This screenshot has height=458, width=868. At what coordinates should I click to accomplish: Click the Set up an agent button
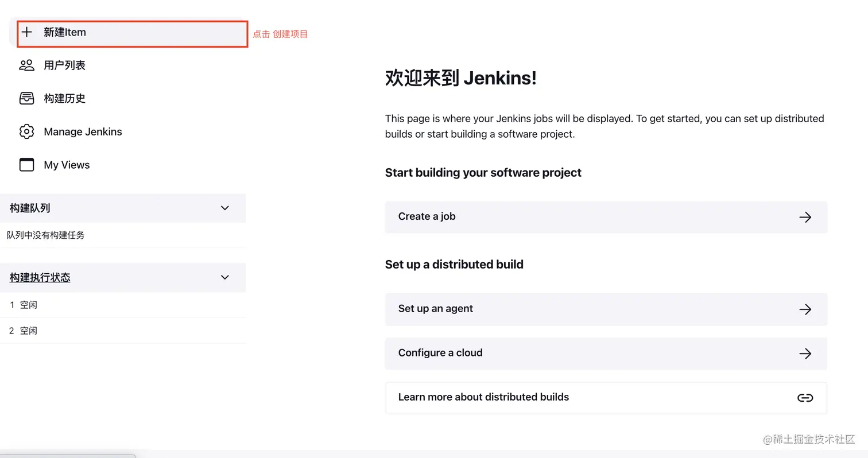coord(606,309)
